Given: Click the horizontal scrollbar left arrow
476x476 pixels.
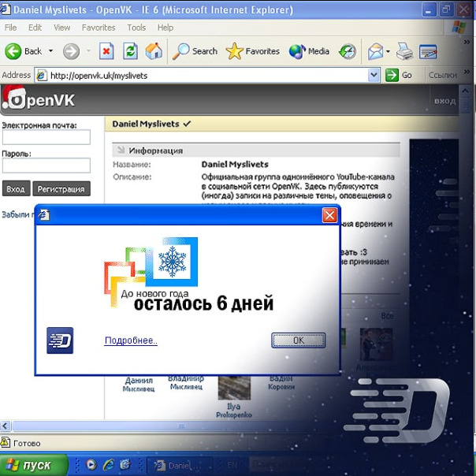Looking at the screenshot, I should 6,426.
